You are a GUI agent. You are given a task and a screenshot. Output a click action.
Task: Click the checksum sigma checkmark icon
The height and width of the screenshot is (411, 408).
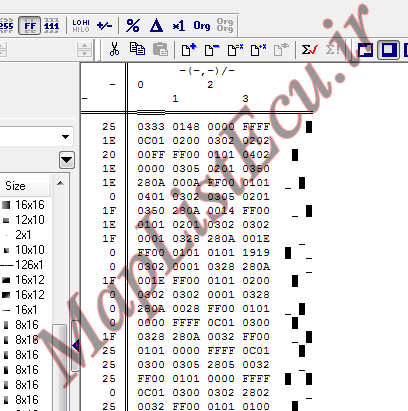310,50
